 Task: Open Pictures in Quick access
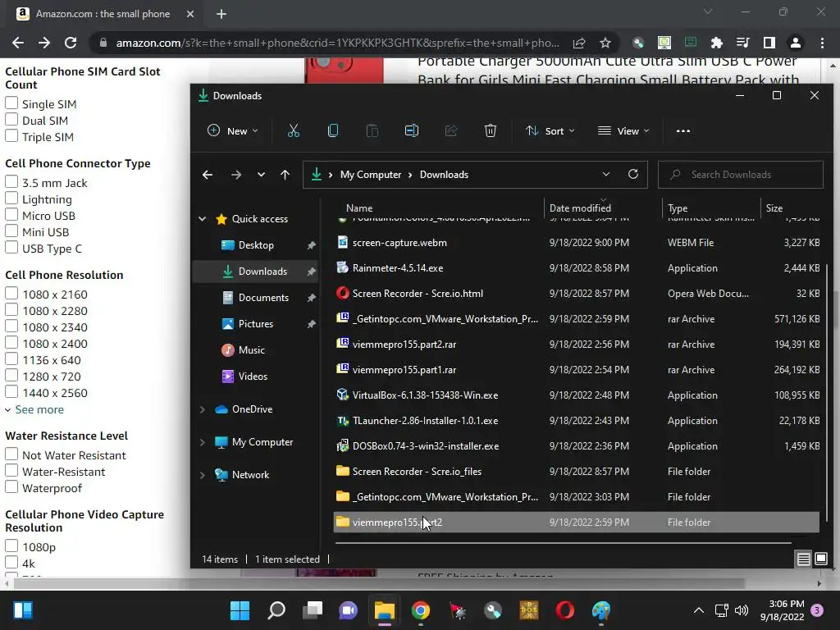[x=256, y=323]
